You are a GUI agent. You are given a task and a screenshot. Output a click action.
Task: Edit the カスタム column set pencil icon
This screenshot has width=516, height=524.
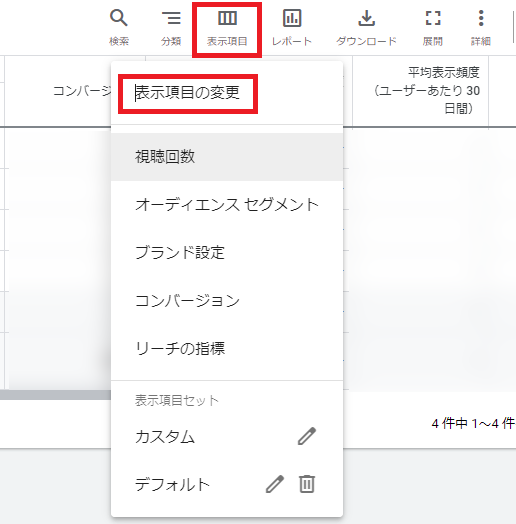[306, 436]
